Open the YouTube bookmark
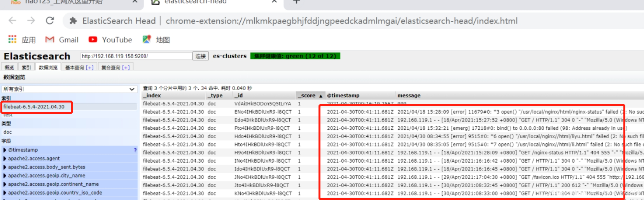Screen dimensions: 644x200 (x=110, y=40)
